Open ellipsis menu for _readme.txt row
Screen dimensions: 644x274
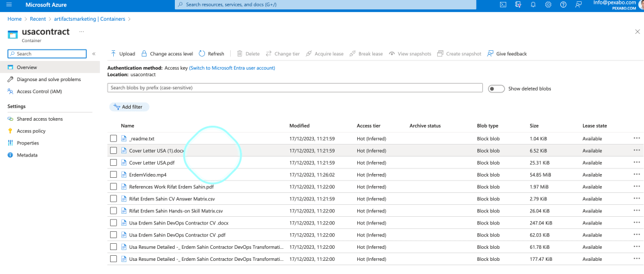click(636, 139)
